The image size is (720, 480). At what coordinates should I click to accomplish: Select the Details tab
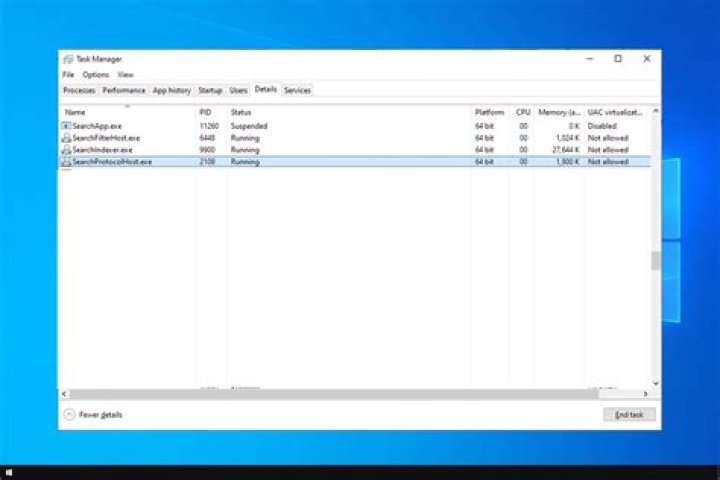pos(265,89)
